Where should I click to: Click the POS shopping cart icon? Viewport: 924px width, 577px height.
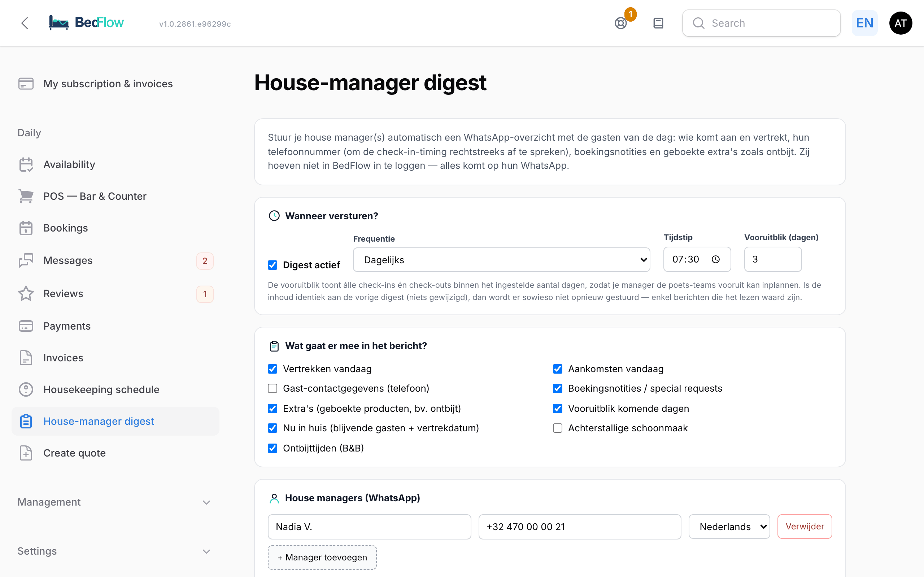click(x=26, y=196)
